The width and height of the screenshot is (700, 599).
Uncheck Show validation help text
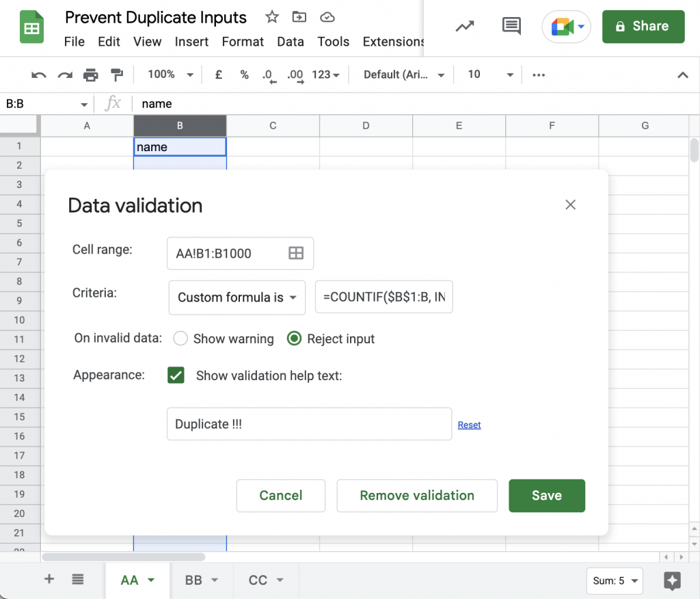[176, 375]
